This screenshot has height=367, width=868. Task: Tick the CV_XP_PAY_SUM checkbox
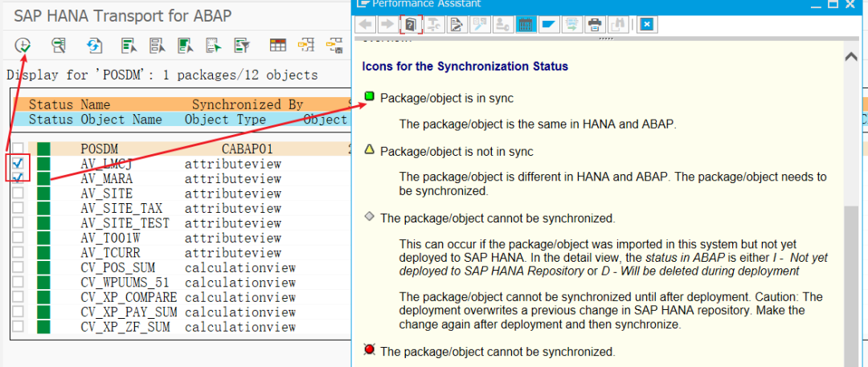coord(18,311)
